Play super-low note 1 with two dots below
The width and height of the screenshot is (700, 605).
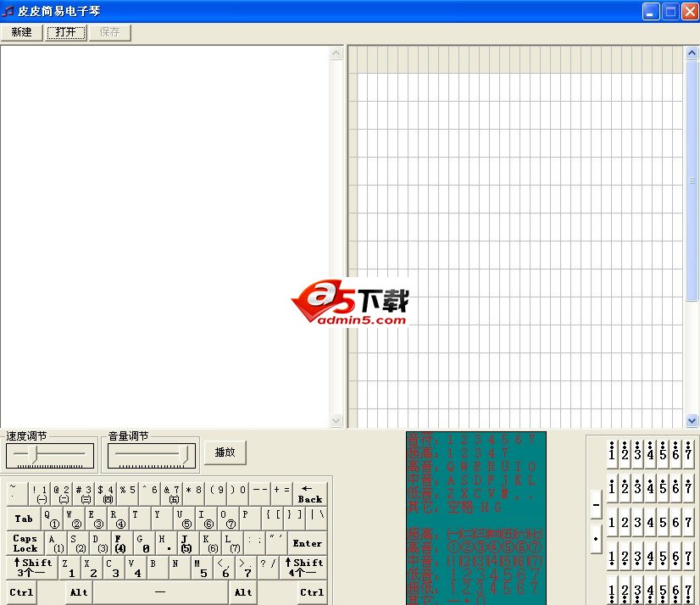click(612, 591)
